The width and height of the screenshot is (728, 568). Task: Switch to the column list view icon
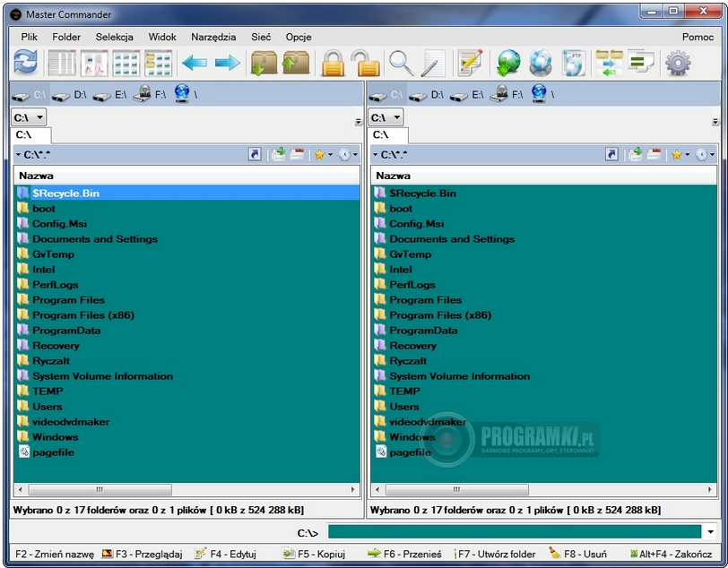(62, 63)
